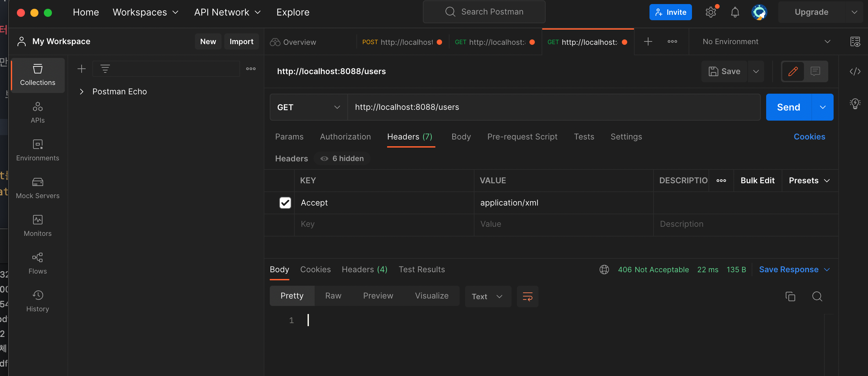Open the user avatar menu
Viewport: 868px width, 376px height.
click(x=759, y=12)
